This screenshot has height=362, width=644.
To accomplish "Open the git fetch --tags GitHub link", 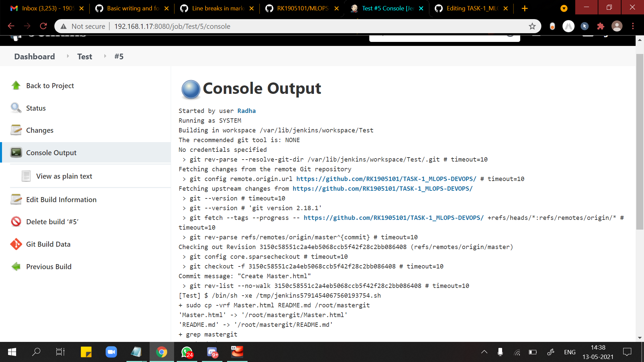I will point(393,218).
